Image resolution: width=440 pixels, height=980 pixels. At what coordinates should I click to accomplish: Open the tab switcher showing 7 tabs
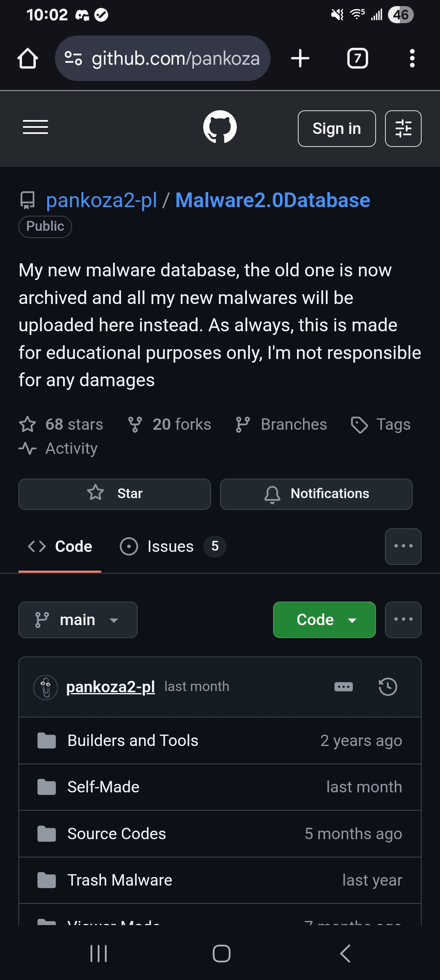357,58
